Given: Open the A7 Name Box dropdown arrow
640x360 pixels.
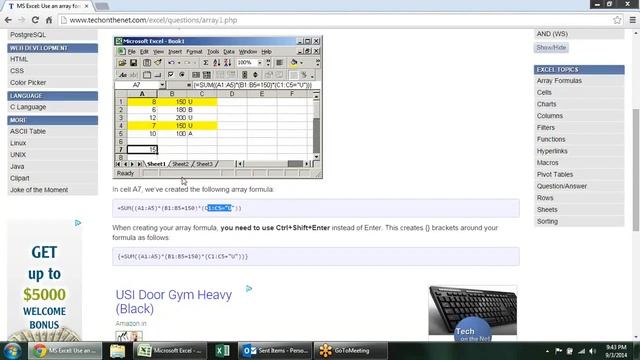Looking at the screenshot, I should point(162,85).
